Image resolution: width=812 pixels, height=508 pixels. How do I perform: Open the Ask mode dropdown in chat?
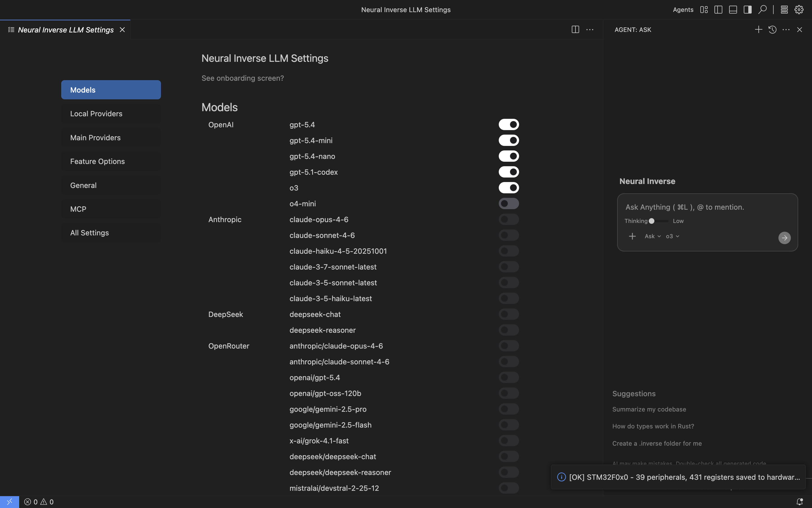[653, 236]
